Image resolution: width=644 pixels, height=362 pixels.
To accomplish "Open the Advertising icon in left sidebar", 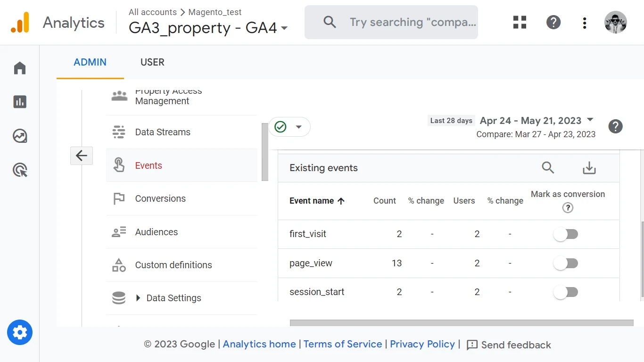I will 20,170.
